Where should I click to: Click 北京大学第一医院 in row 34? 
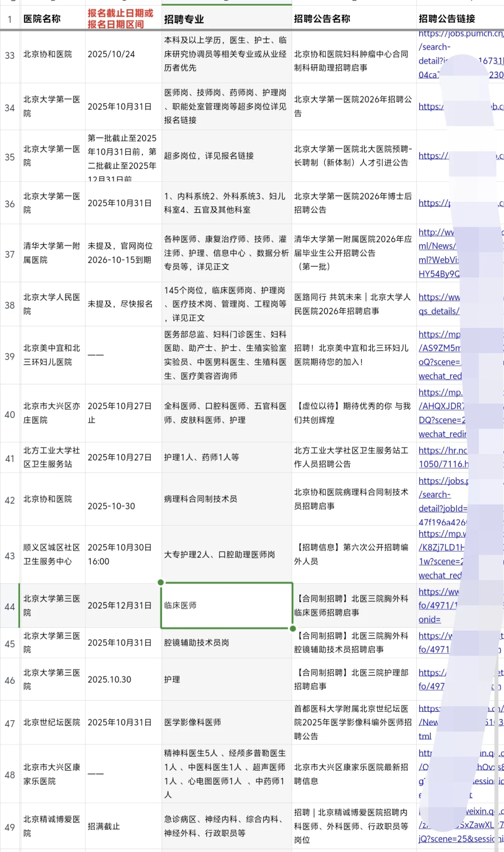pos(52,106)
